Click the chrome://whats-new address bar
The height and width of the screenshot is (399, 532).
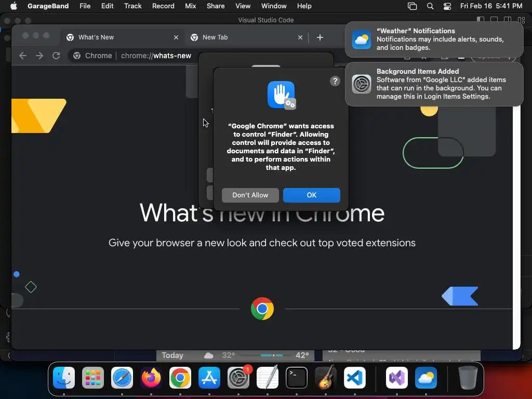pyautogui.click(x=156, y=56)
